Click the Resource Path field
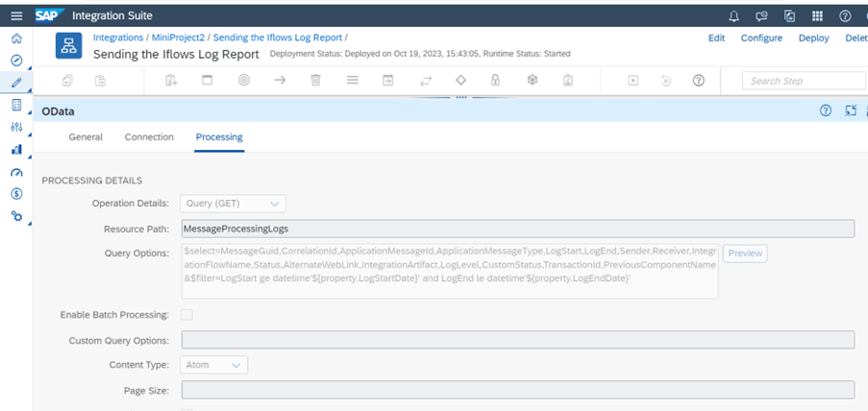 click(518, 229)
